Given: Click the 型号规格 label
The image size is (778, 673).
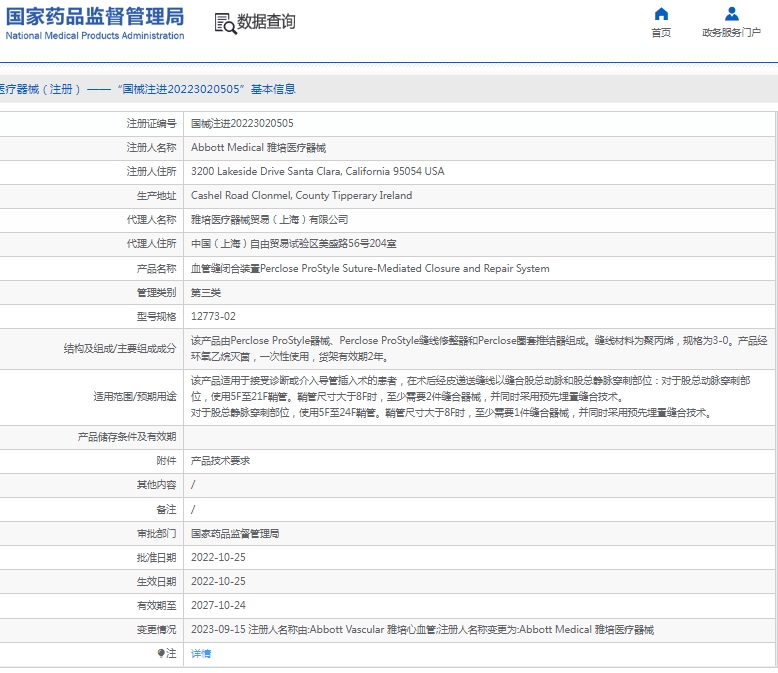Looking at the screenshot, I should [156, 317].
